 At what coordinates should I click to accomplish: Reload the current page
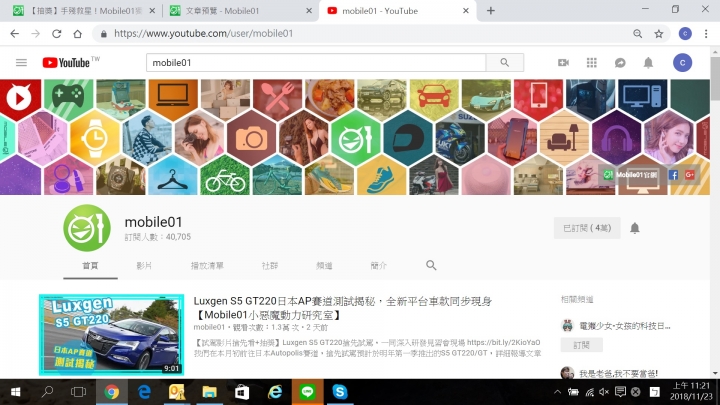pos(56,34)
